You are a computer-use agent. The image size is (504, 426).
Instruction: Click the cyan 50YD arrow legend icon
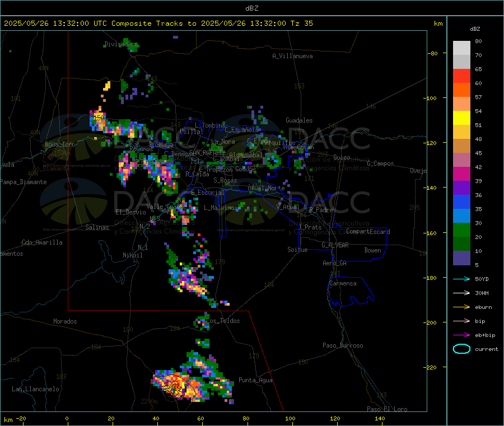(461, 279)
